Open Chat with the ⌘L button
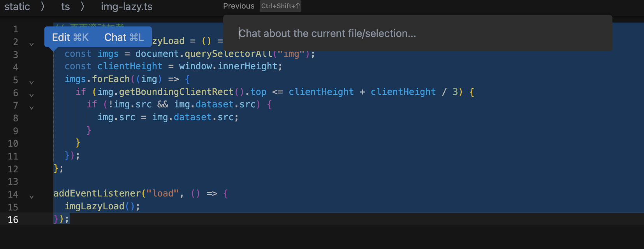 coord(124,37)
